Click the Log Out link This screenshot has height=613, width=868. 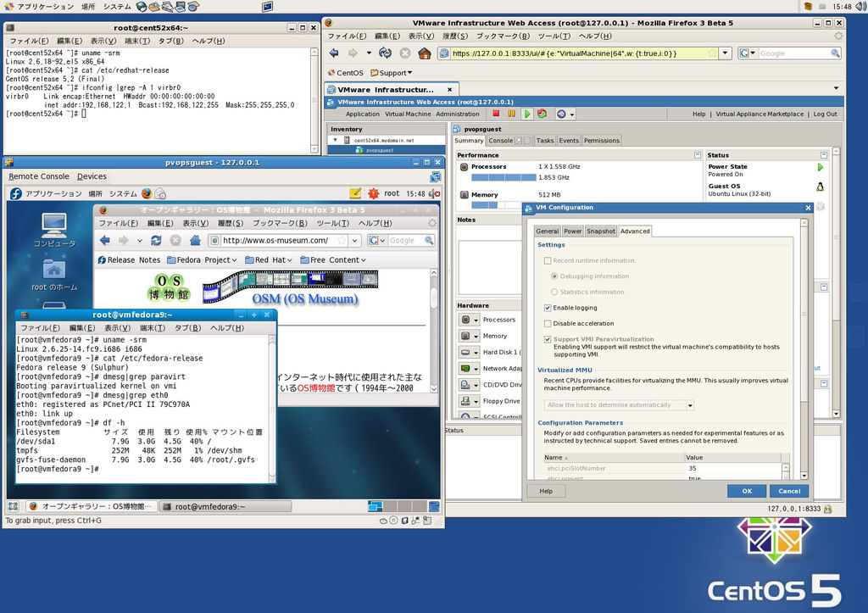point(826,114)
